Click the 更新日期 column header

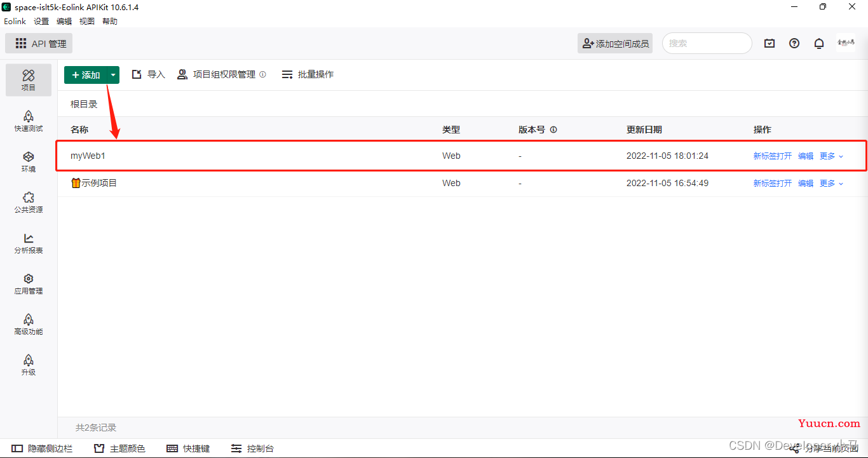[x=644, y=130]
